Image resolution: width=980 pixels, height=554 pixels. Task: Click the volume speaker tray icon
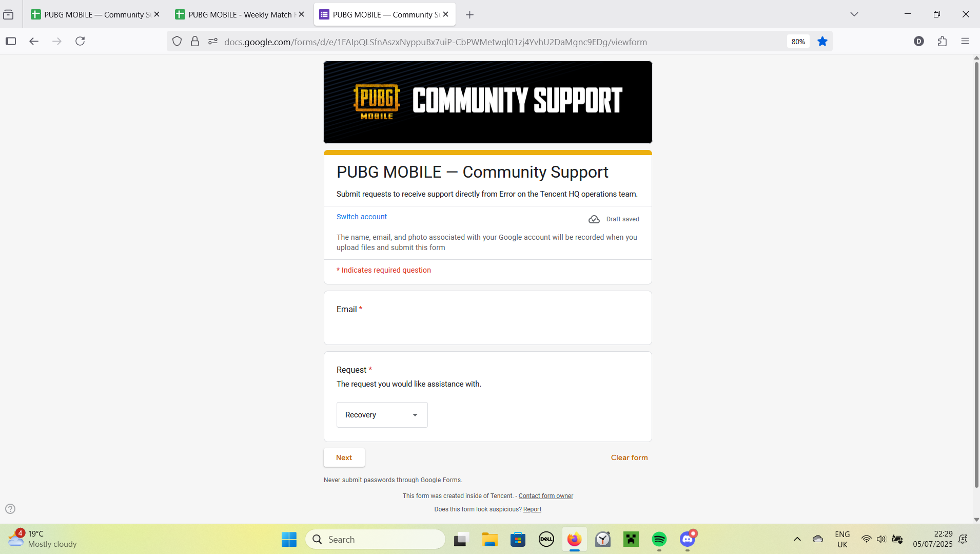(x=881, y=539)
